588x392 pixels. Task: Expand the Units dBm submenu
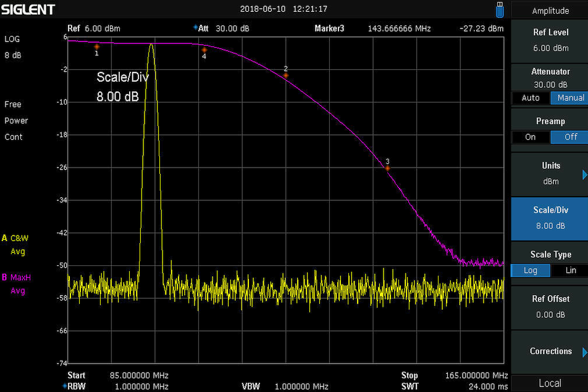point(550,174)
